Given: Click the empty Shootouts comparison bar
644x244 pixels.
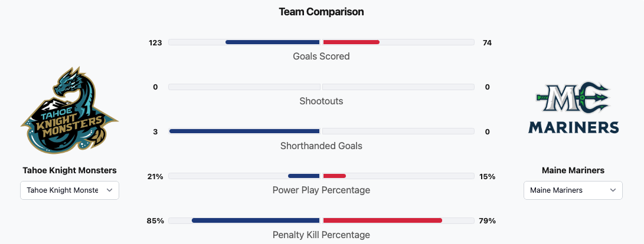Looking at the screenshot, I should (321, 87).
